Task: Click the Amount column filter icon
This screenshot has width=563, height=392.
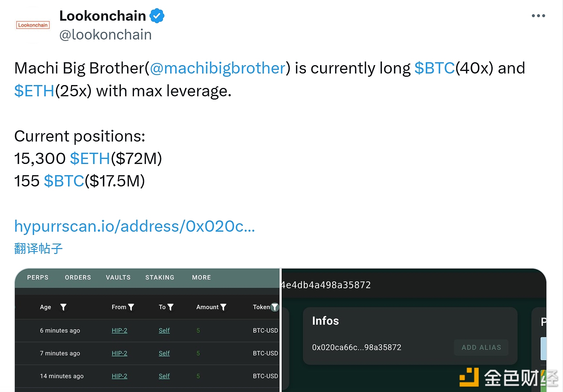Action: pyautogui.click(x=223, y=307)
